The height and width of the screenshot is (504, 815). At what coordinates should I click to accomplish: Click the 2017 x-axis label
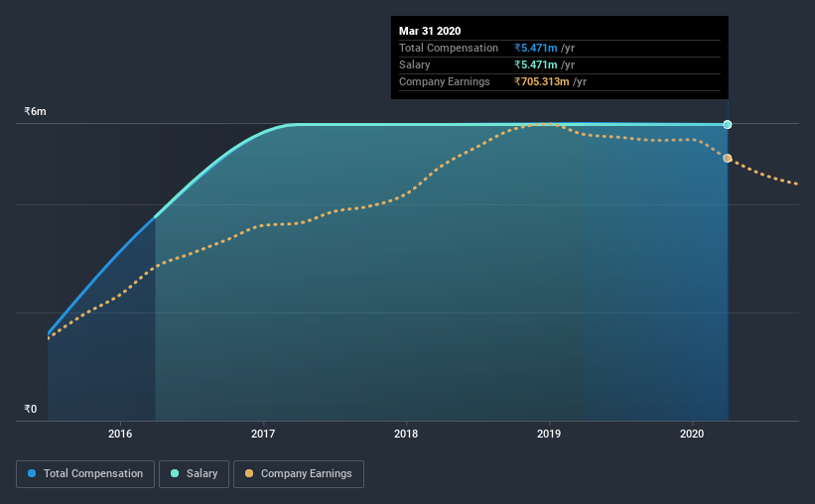[x=263, y=434]
